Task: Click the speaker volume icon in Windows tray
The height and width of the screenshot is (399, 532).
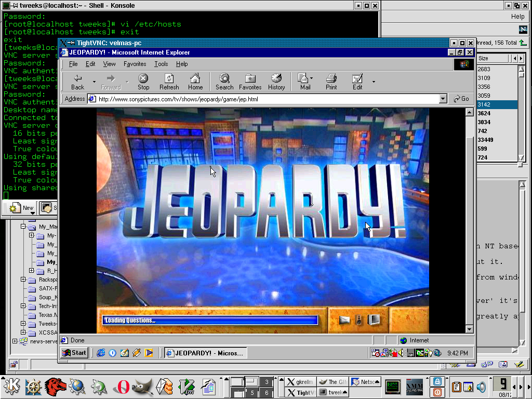Action: coord(401,353)
